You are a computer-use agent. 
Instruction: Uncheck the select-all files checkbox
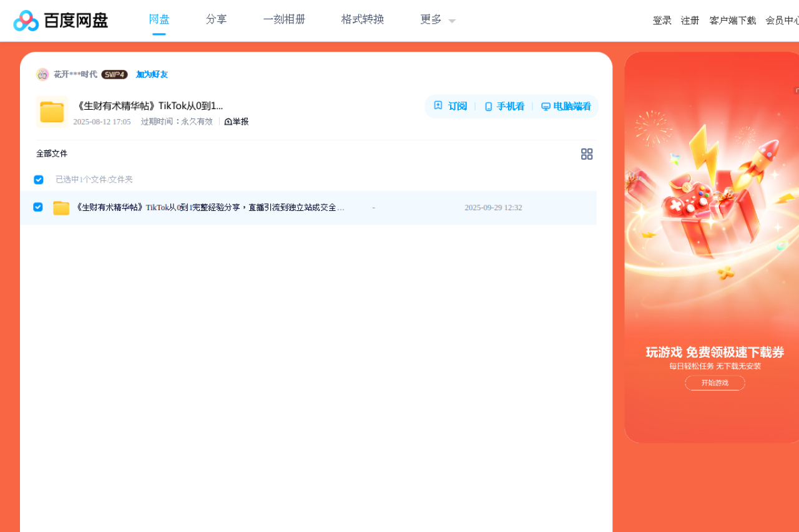pos(38,180)
